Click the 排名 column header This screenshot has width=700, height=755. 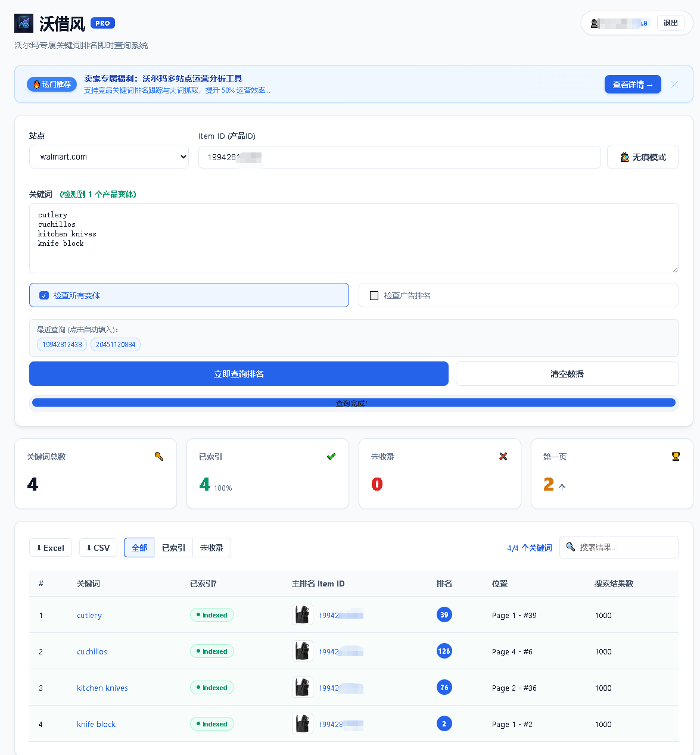coord(444,584)
